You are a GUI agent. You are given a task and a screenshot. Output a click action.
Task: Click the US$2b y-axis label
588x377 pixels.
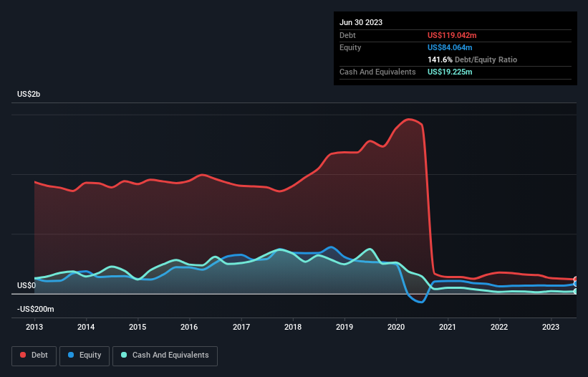(29, 94)
